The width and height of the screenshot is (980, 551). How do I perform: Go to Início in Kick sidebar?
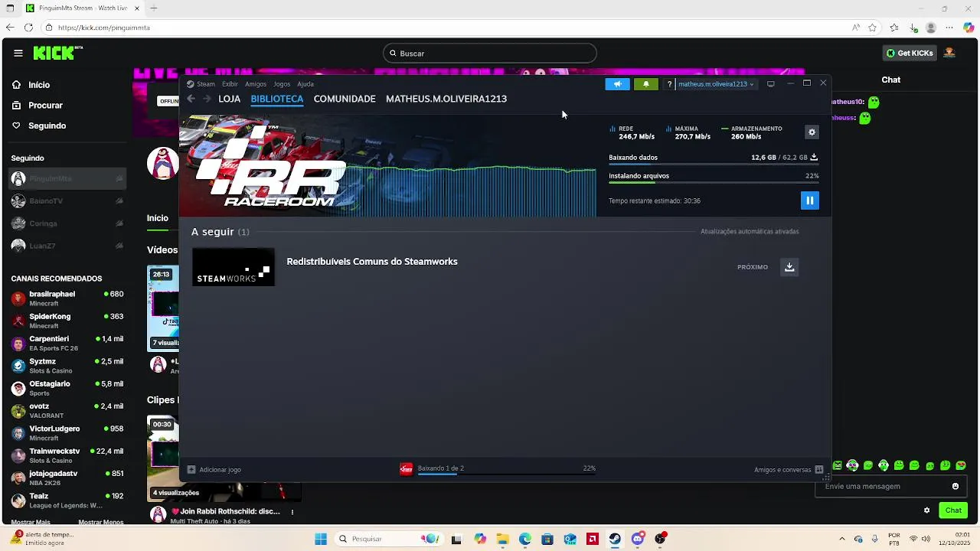31,85
